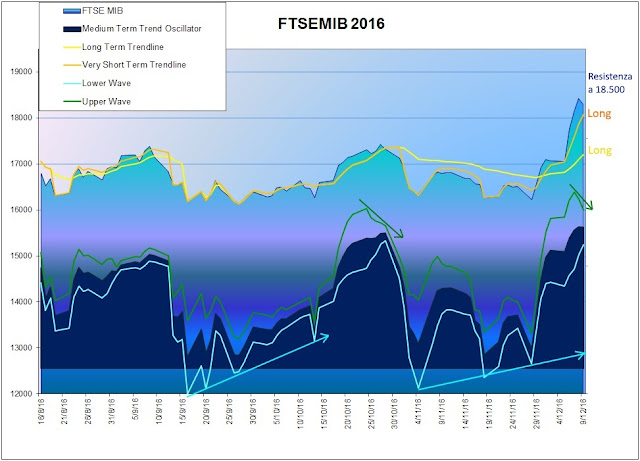Viewport: 640px width, 461px height.
Task: Select the Upper Wave legend entry
Action: tap(97, 102)
